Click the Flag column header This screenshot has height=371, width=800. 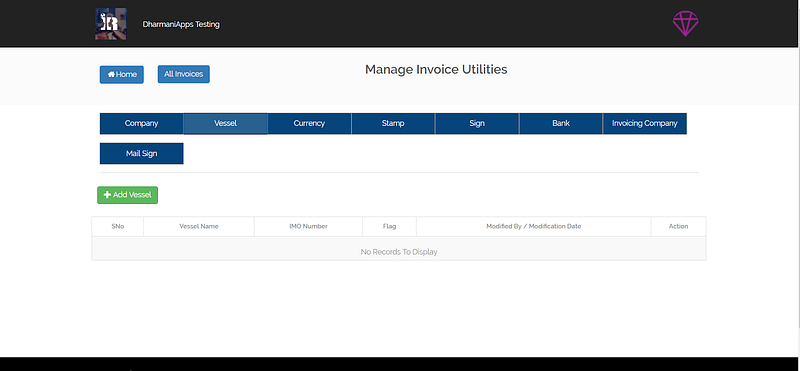coord(389,227)
